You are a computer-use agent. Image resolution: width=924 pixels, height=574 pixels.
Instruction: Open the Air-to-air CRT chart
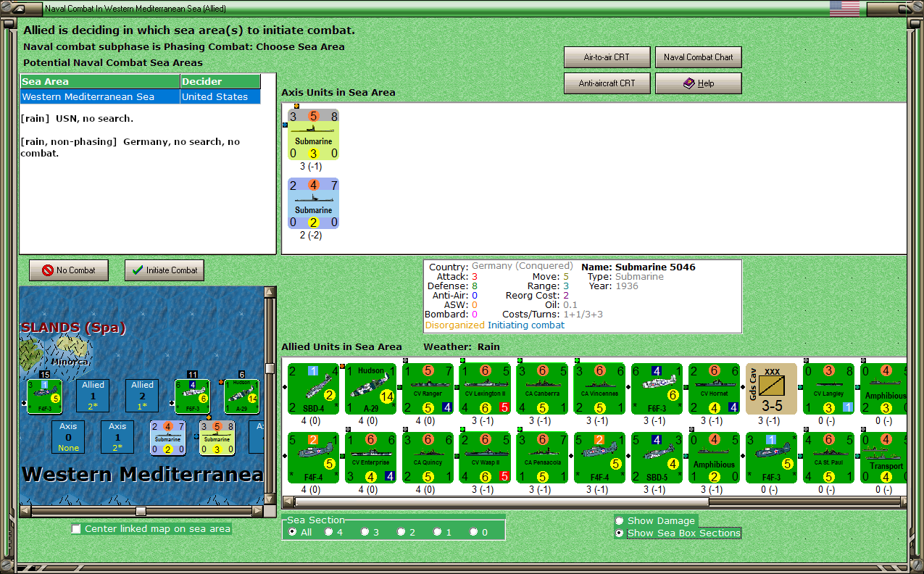[x=607, y=57]
